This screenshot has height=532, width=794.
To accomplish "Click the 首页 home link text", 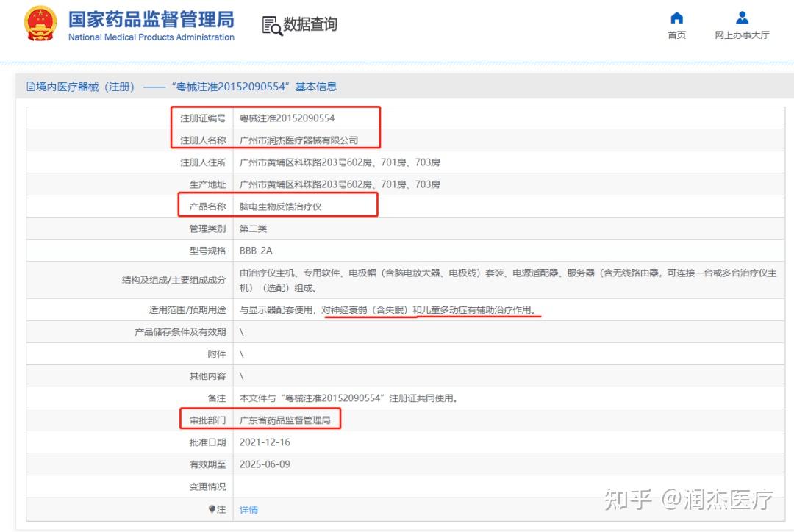I will coord(676,35).
